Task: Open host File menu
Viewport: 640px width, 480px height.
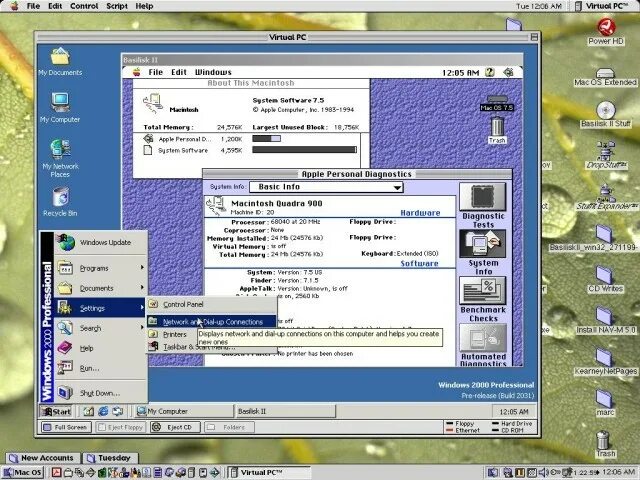Action: pos(33,6)
